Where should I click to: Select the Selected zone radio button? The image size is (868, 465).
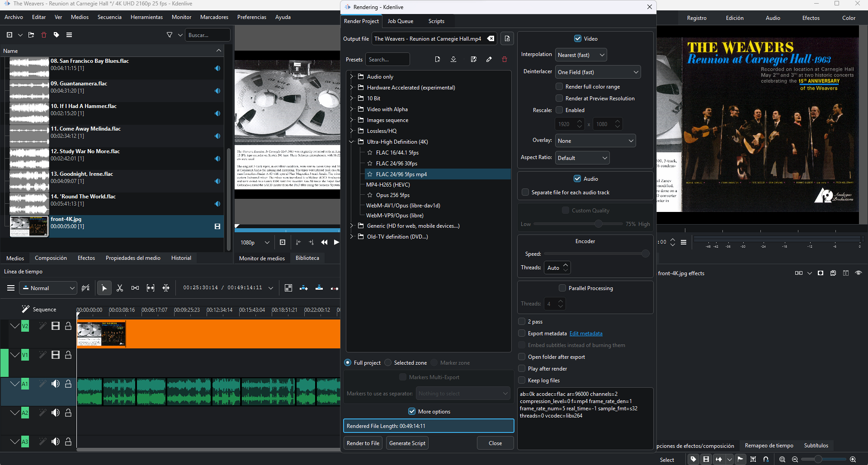(x=388, y=363)
